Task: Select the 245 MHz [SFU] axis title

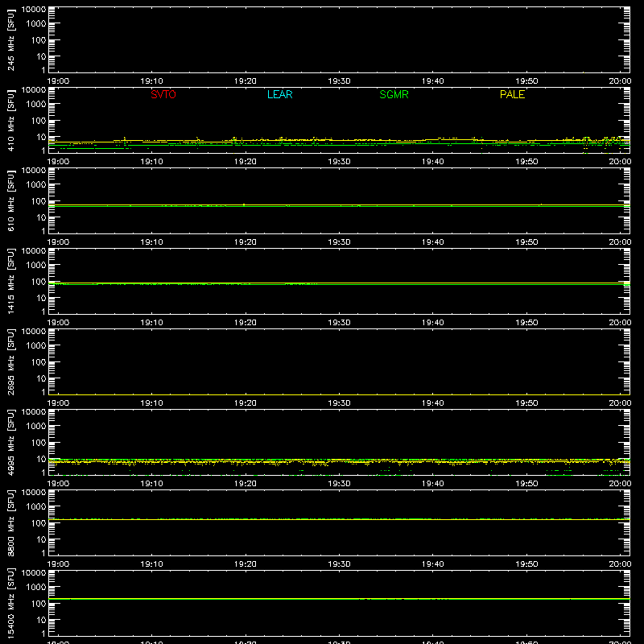Action: (x=10, y=39)
